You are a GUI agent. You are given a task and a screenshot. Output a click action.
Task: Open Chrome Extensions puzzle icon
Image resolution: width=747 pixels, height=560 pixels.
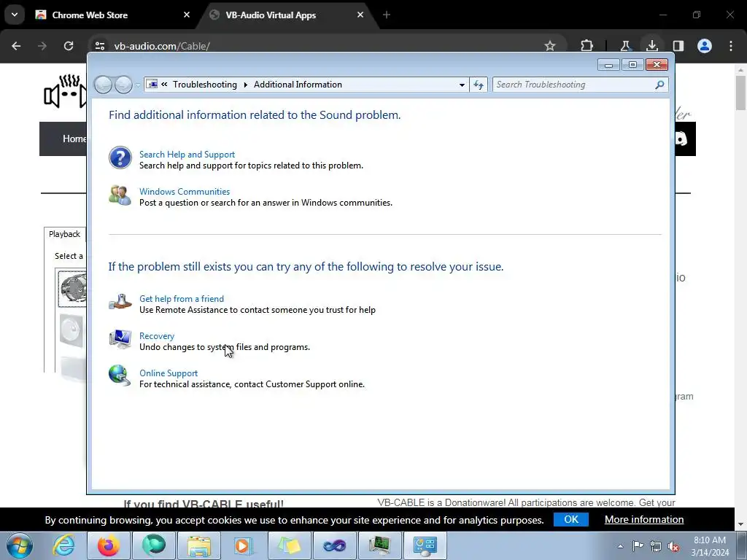point(587,46)
